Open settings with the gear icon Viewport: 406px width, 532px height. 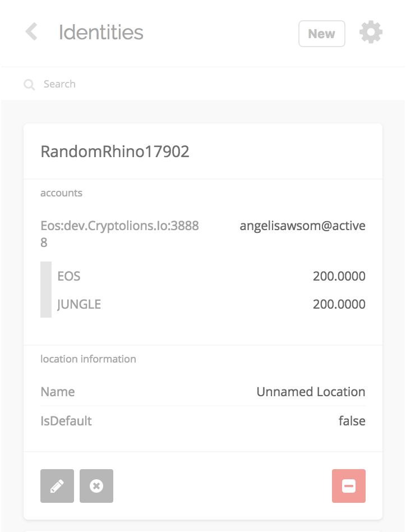click(371, 33)
